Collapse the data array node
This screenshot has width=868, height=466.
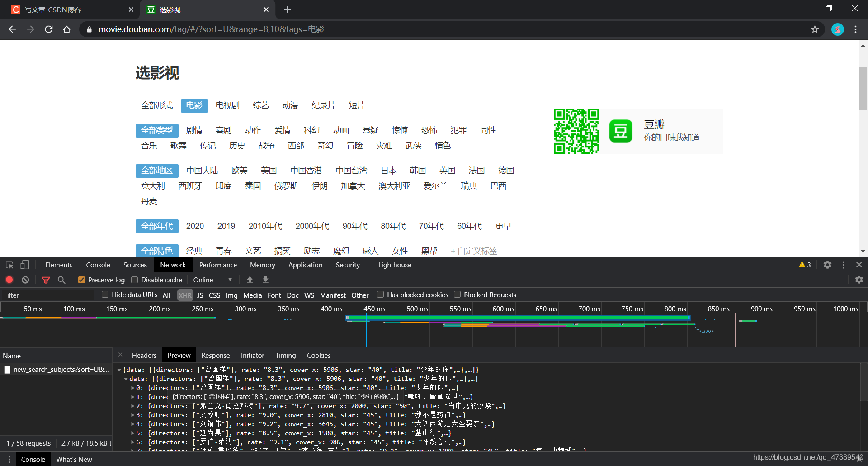tap(126, 379)
